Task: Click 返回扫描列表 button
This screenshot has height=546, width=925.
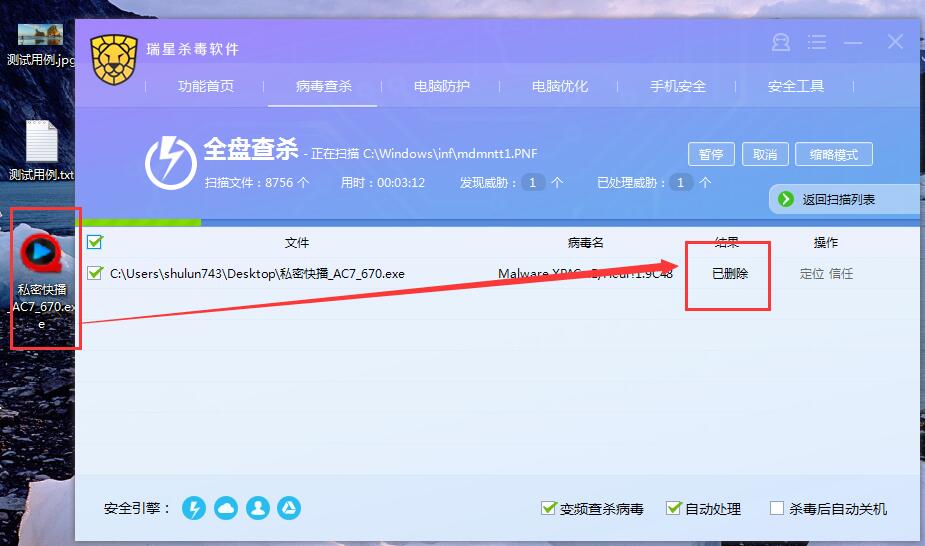Action: pos(844,199)
